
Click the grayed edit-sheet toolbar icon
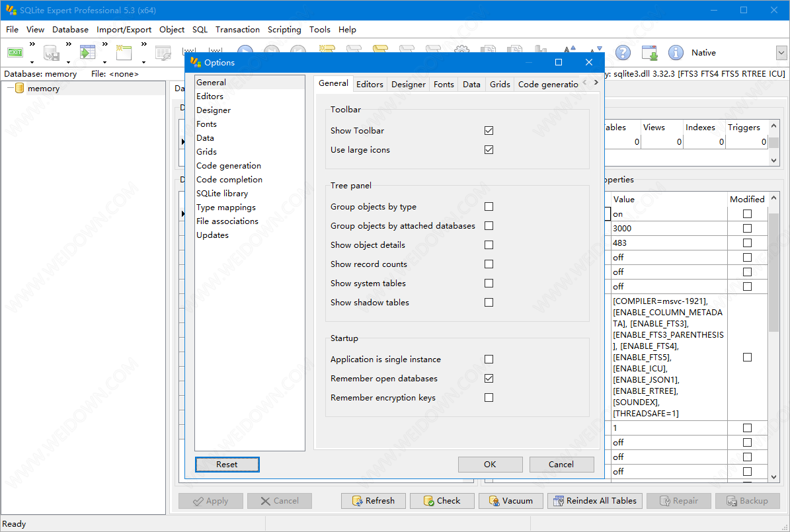[x=163, y=52]
